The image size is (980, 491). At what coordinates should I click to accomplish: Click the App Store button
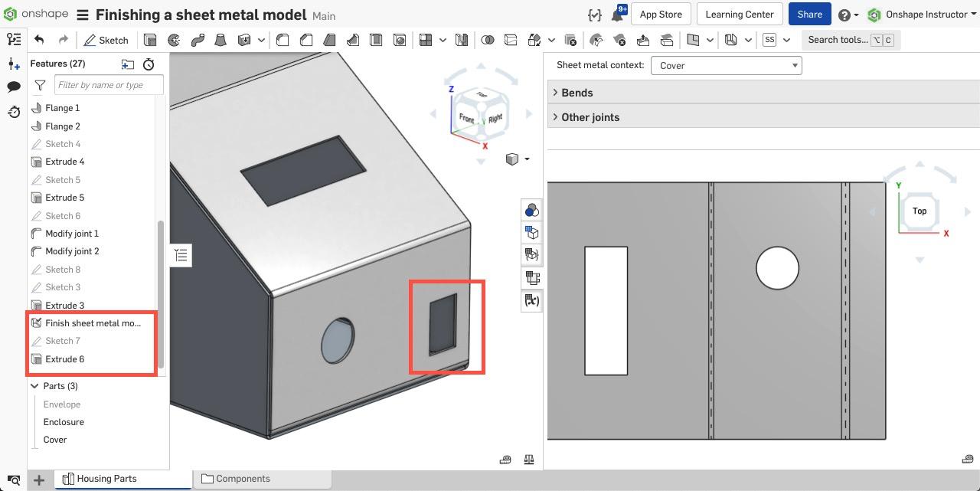point(660,14)
